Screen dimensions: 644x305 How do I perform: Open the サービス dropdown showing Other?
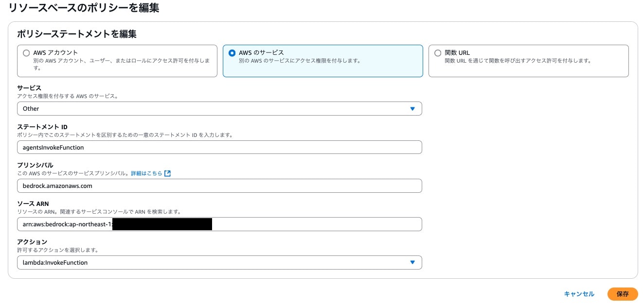tap(219, 109)
